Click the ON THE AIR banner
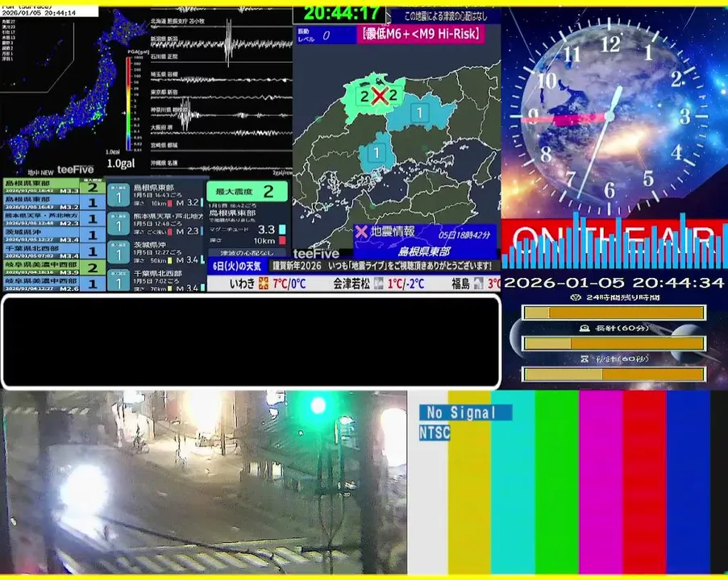This screenshot has width=728, height=580. pos(614,243)
